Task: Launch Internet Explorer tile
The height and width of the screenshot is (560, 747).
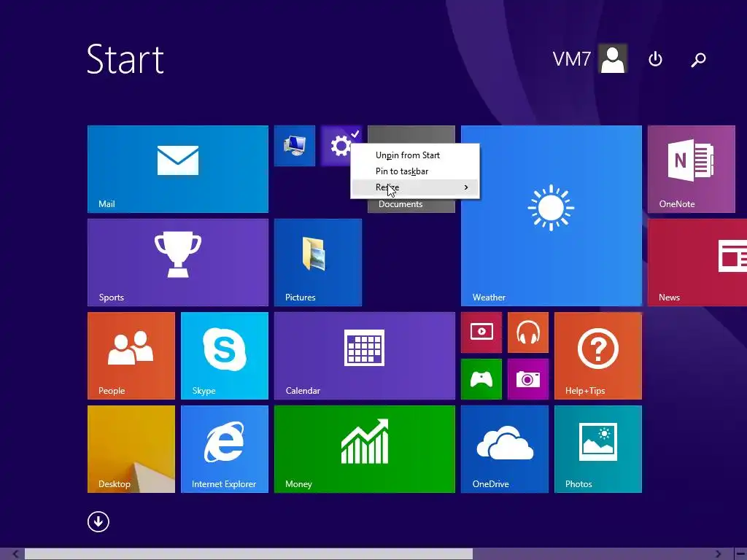Action: [225, 449]
